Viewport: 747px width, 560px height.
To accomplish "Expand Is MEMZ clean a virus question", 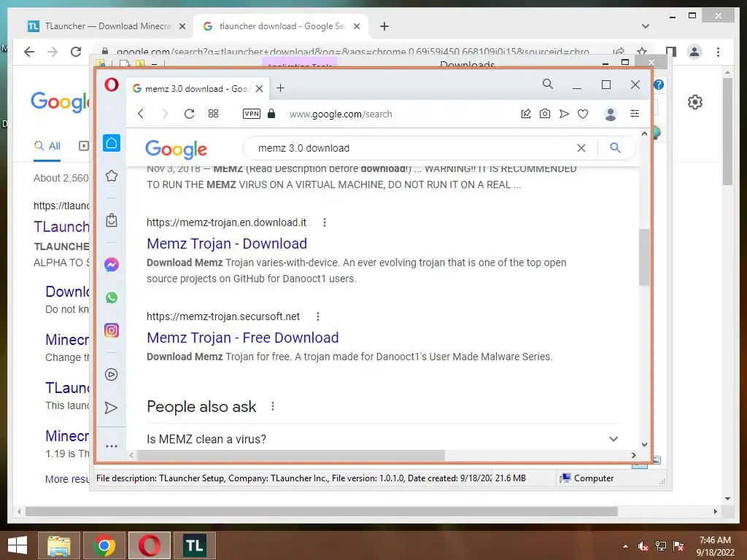I will 384,439.
